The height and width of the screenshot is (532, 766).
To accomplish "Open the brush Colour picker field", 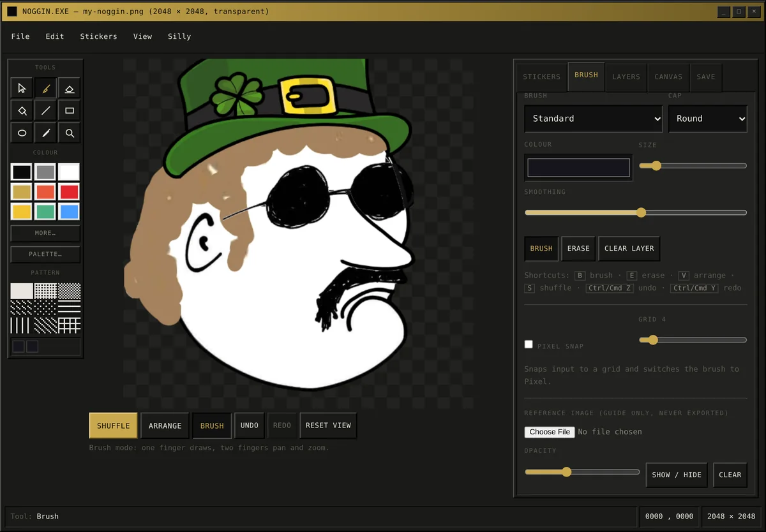I will point(578,168).
